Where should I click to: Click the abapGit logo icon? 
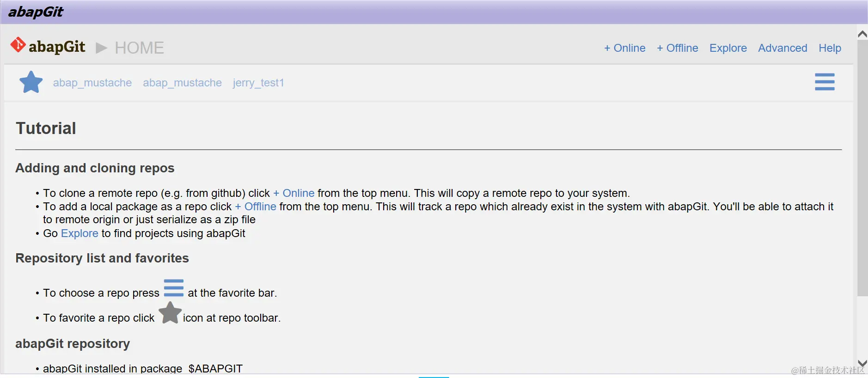(18, 45)
